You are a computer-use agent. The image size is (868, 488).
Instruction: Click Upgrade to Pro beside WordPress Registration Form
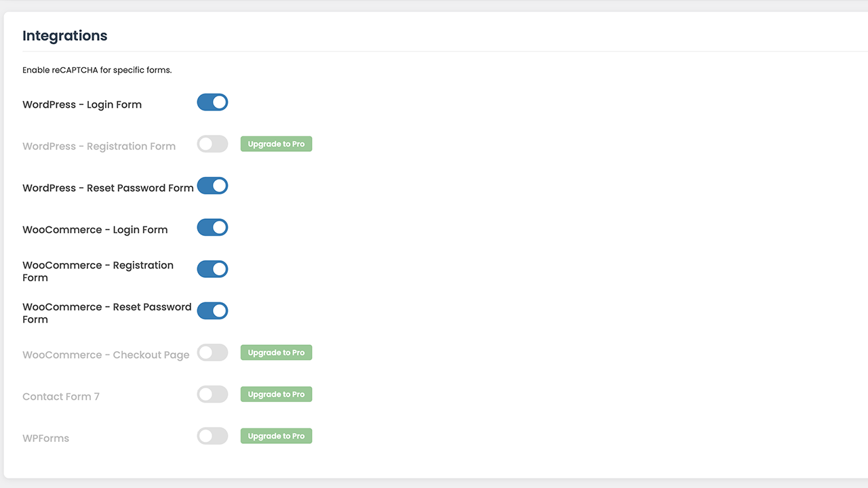[x=276, y=144]
